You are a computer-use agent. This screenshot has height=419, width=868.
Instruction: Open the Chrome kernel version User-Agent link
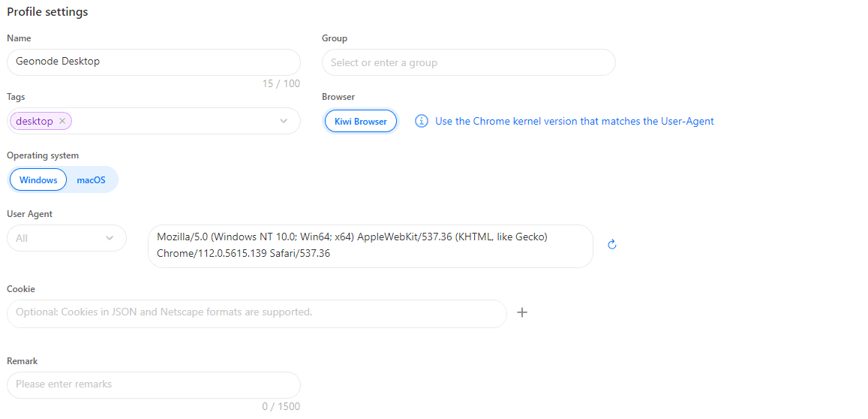(x=575, y=121)
